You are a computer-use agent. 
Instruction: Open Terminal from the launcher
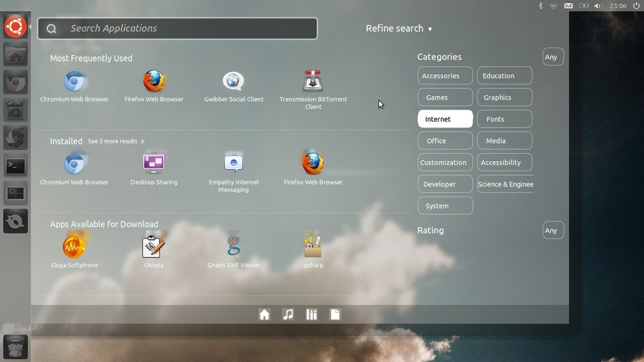tap(15, 166)
